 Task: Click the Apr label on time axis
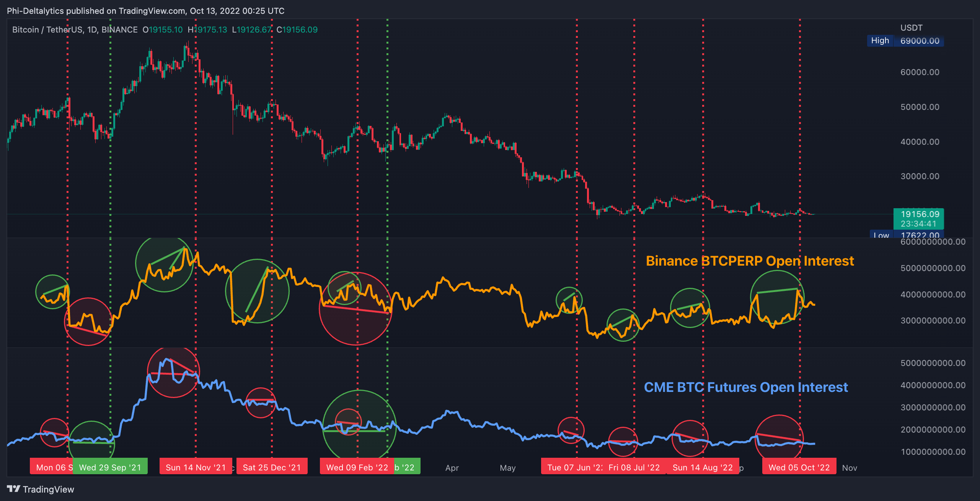[x=452, y=468]
